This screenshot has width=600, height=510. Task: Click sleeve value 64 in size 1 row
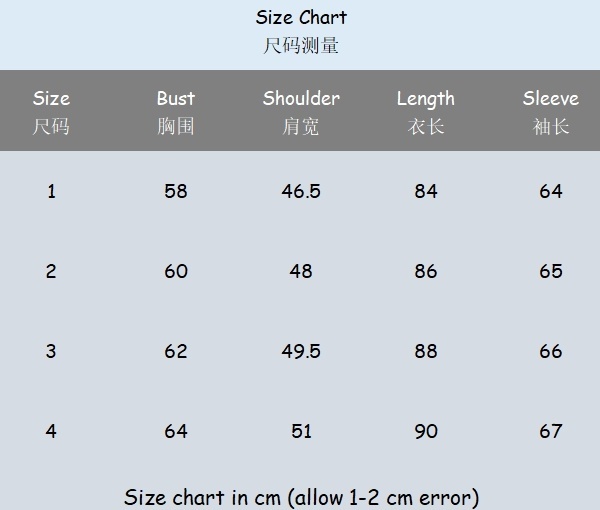pos(551,191)
